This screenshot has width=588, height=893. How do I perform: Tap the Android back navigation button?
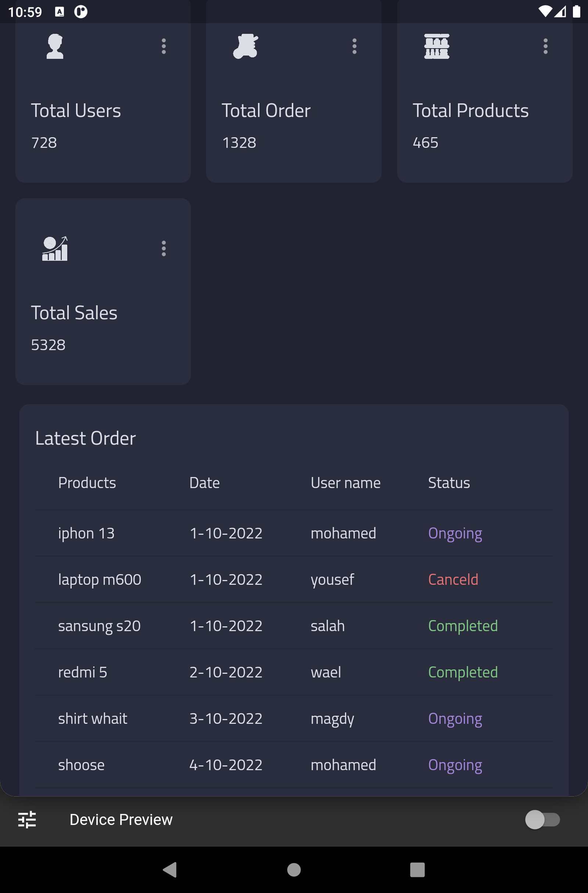(x=170, y=871)
